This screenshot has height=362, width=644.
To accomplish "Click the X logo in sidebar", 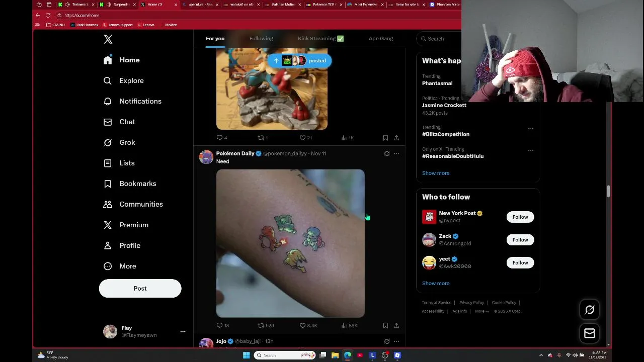I will 108,39.
